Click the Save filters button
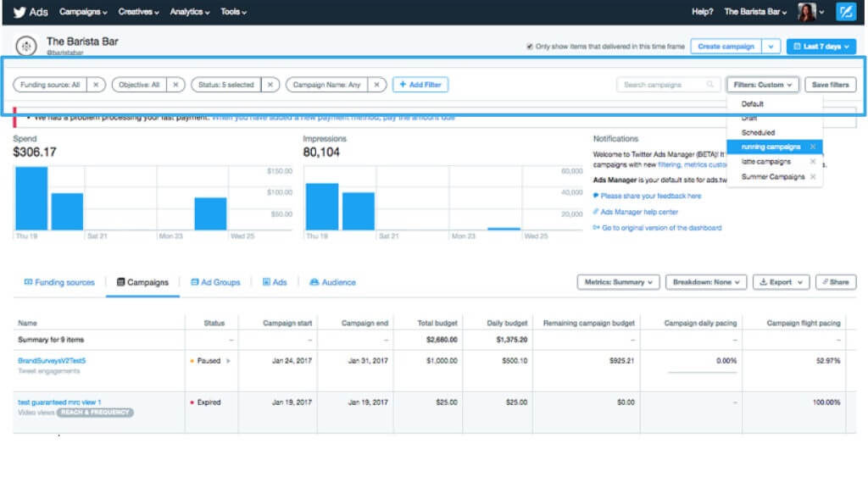 (830, 85)
